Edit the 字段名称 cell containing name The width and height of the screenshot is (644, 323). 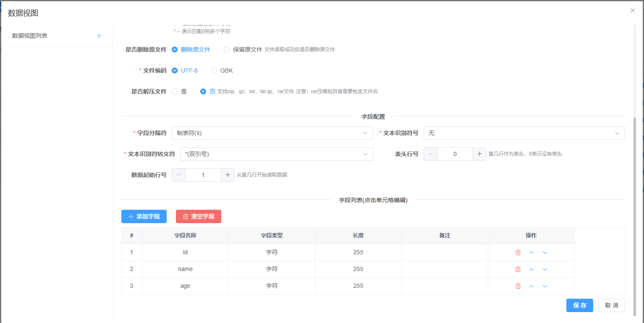pos(185,269)
